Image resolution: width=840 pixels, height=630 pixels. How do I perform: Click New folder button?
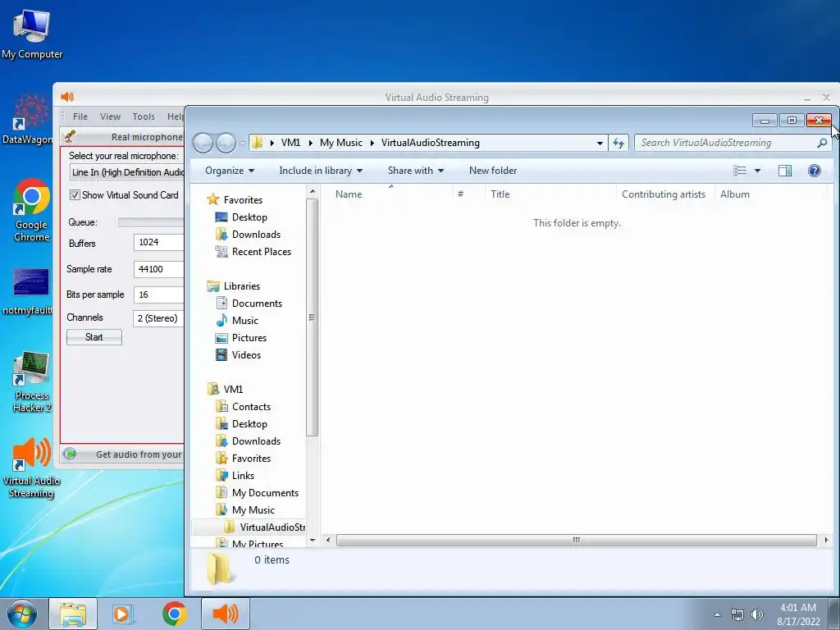[493, 171]
